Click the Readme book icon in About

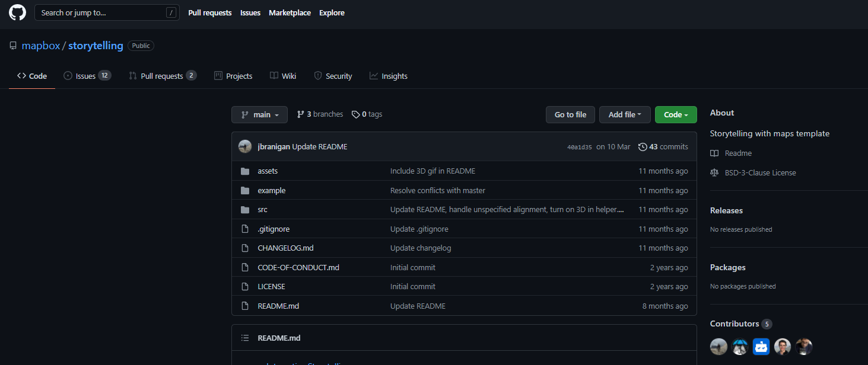pyautogui.click(x=714, y=153)
